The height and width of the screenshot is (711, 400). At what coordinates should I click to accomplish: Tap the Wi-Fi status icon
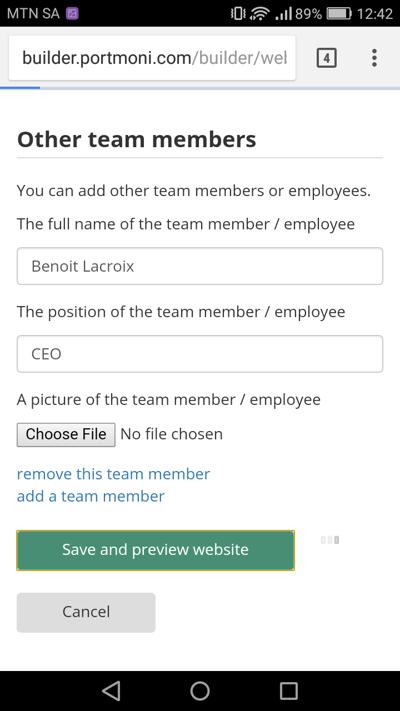coord(259,14)
